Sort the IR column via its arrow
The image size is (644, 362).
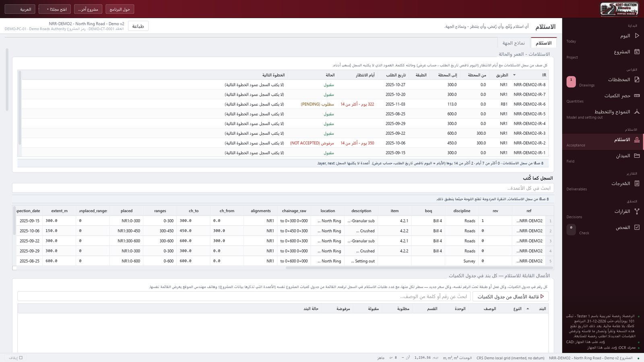[514, 75]
